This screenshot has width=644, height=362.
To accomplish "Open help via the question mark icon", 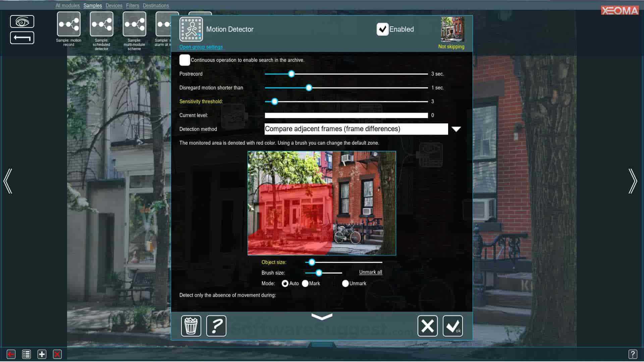I will pos(216,325).
